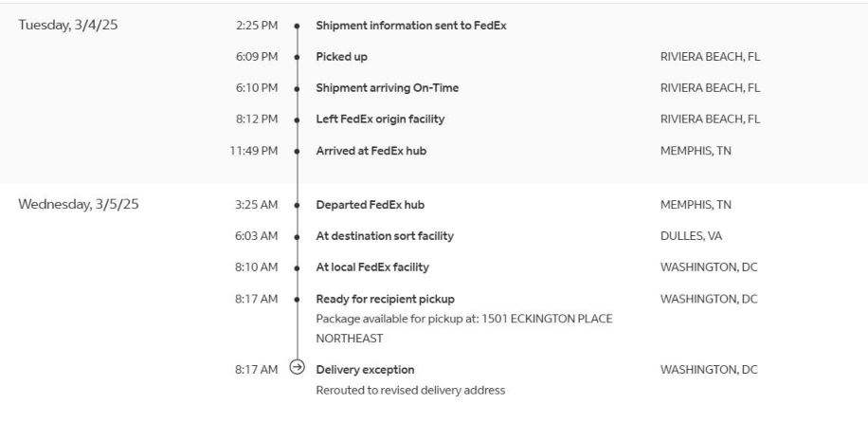868x423 pixels.
Task: Click Rerouted to revised delivery address text
Action: click(409, 389)
